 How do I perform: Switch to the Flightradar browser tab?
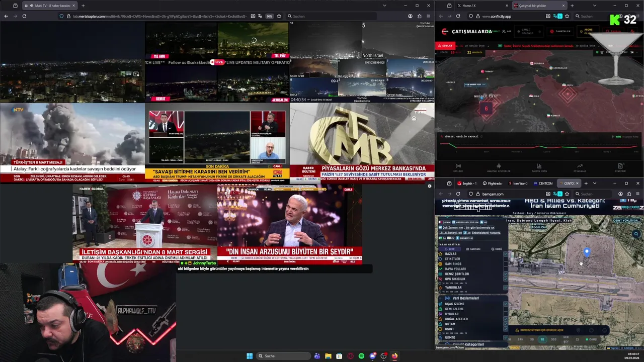(492, 183)
